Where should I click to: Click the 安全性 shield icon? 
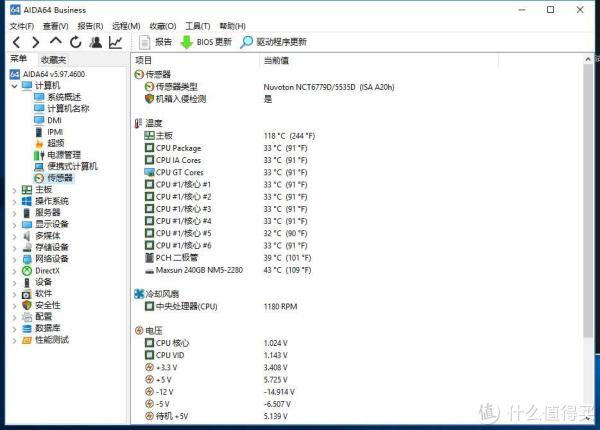click(27, 305)
